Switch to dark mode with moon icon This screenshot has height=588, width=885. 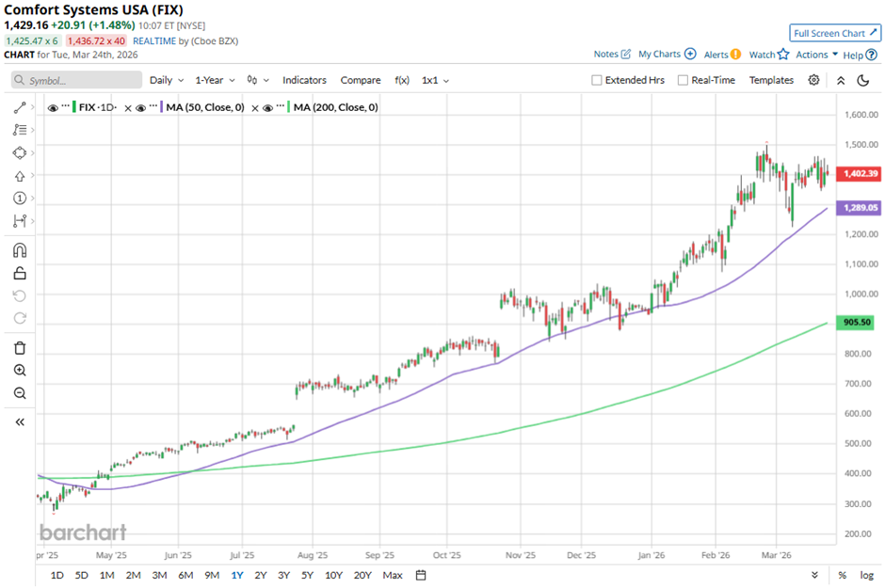(x=863, y=80)
